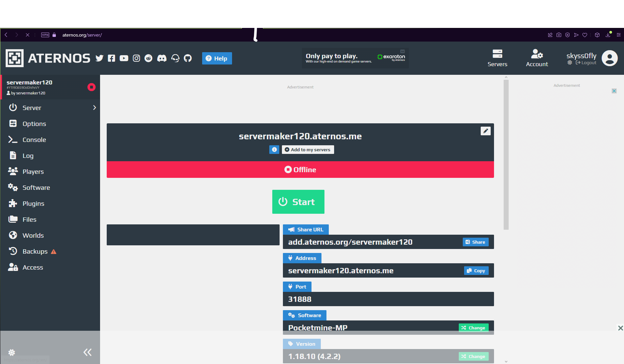The width and height of the screenshot is (624, 364).
Task: Open the browser downloads icon
Action: tap(608, 35)
